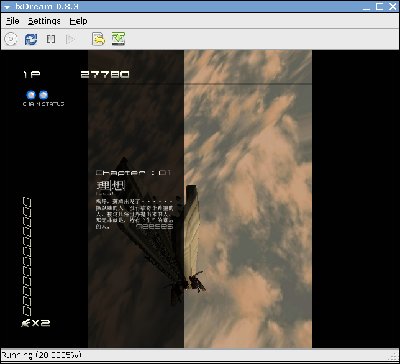Click the Running status bar text
400x364 pixels.
[42, 355]
